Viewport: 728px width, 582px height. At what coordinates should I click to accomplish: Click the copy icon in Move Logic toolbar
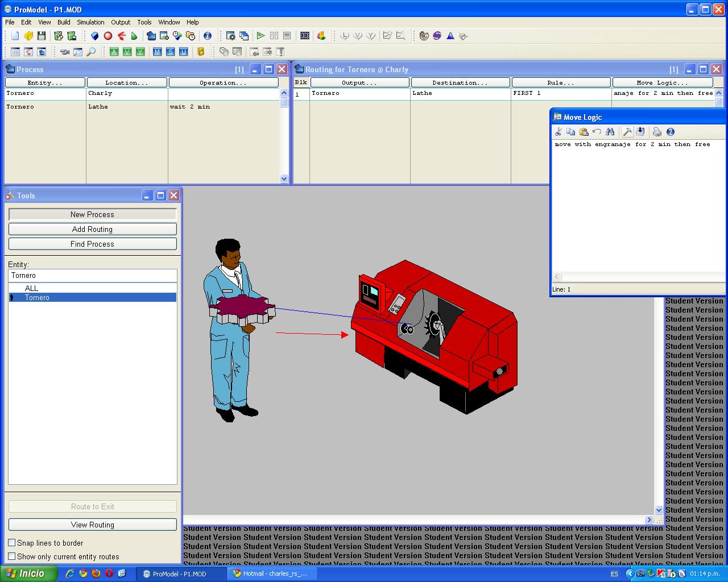[x=571, y=131]
